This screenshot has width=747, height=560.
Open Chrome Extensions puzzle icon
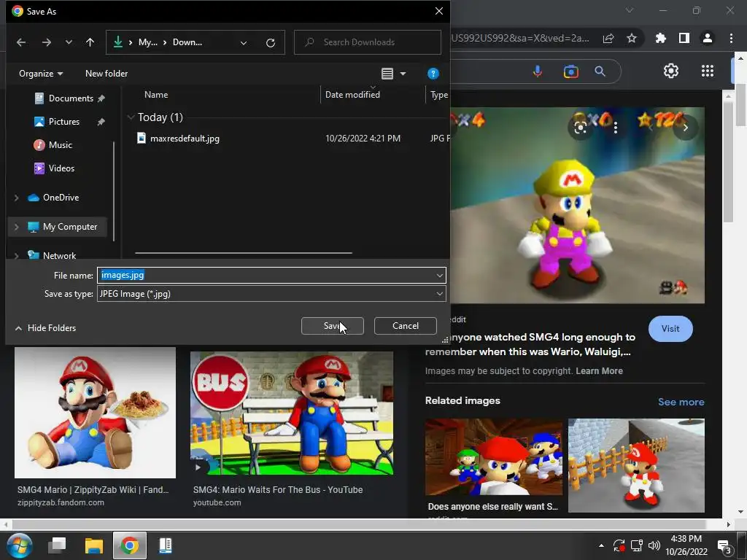click(x=660, y=38)
